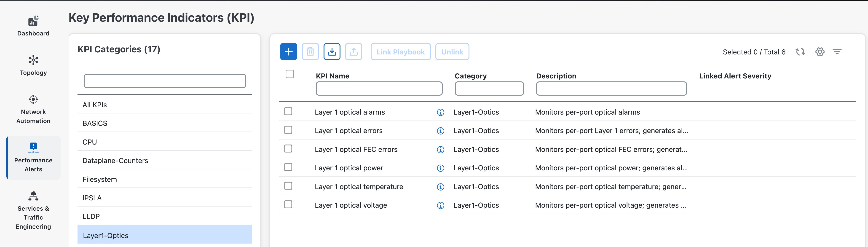The image size is (868, 247).
Task: Click the Link Playbook button
Action: [400, 52]
